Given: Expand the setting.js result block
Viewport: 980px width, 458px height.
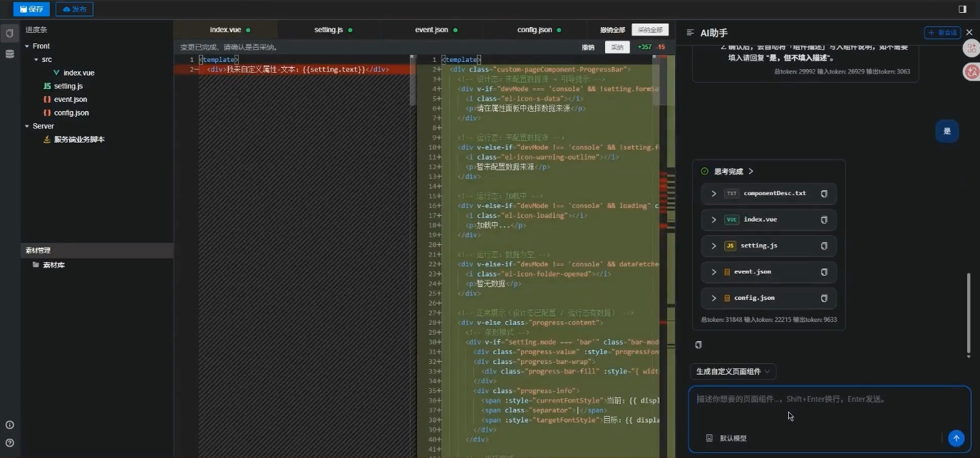Looking at the screenshot, I should point(713,246).
